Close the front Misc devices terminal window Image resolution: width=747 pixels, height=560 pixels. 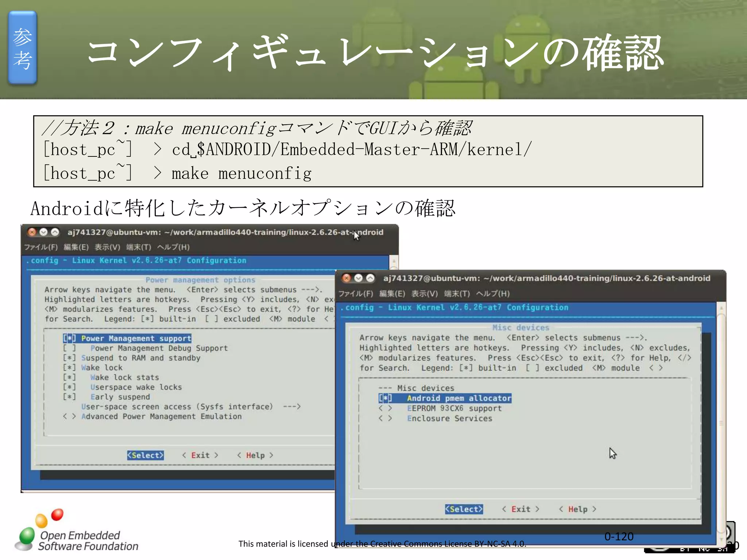[x=347, y=278]
